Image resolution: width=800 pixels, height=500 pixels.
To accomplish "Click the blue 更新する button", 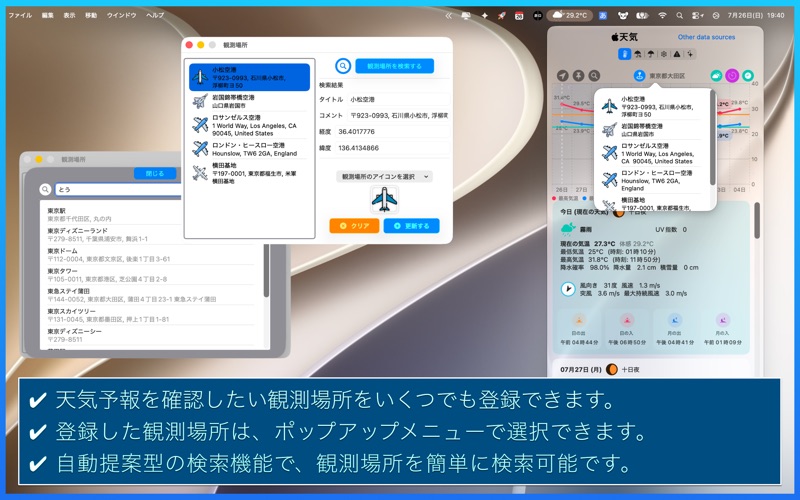I will point(411,226).
